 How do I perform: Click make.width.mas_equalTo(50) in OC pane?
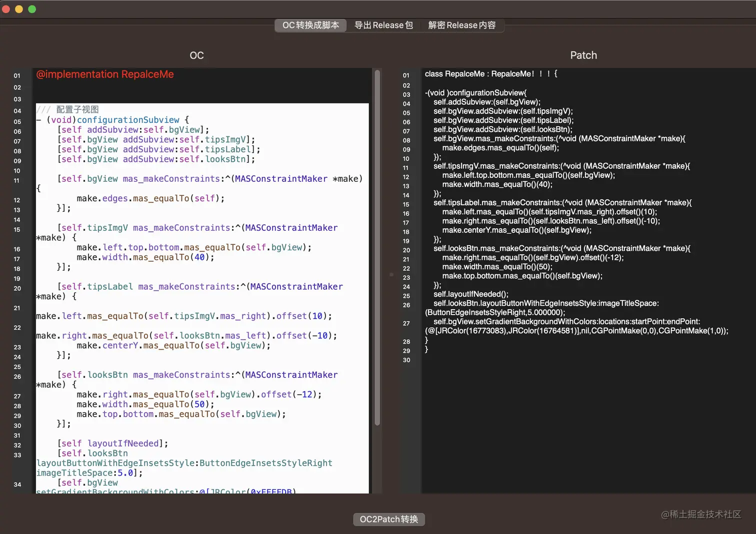pos(145,404)
